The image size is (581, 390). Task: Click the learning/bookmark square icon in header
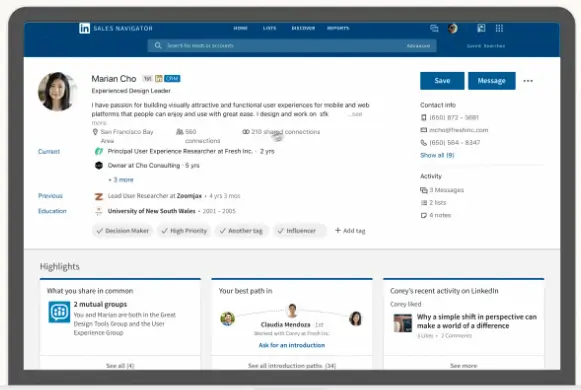(x=481, y=28)
